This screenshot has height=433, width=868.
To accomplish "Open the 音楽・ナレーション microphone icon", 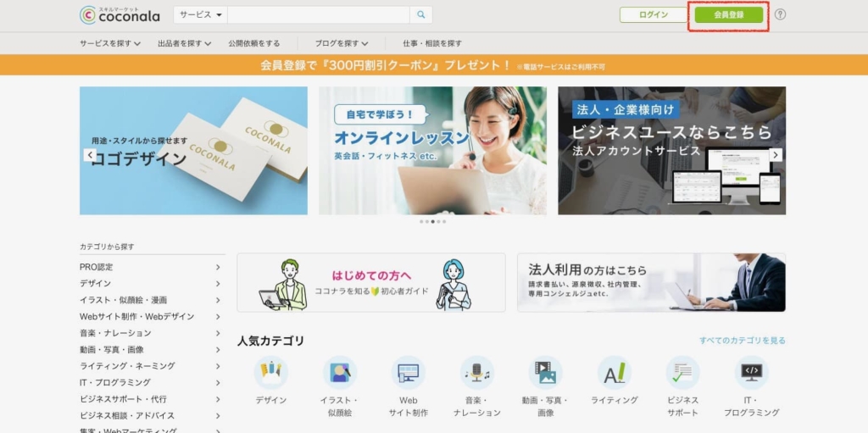I will [x=477, y=372].
